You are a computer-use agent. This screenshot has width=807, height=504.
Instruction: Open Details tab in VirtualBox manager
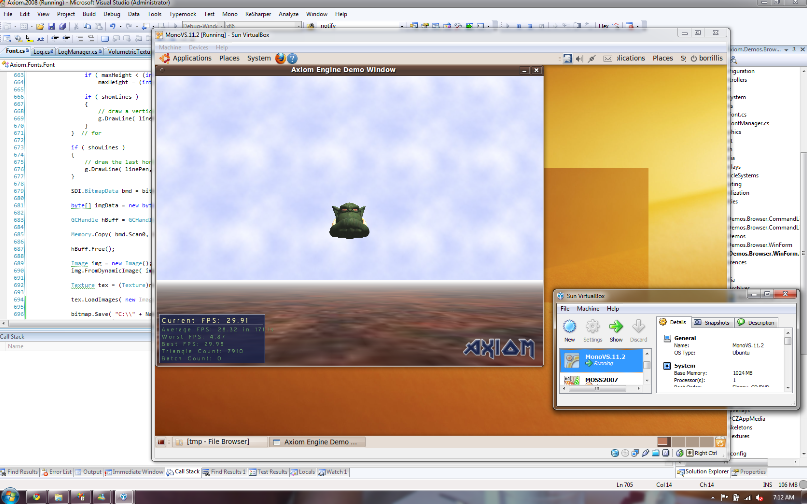point(674,322)
